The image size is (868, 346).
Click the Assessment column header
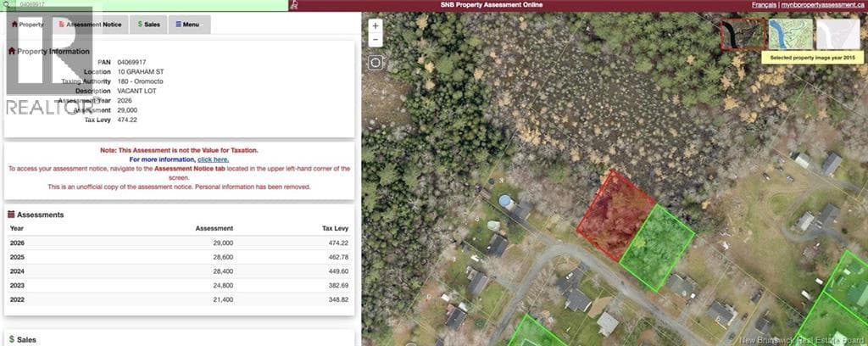pyautogui.click(x=214, y=228)
